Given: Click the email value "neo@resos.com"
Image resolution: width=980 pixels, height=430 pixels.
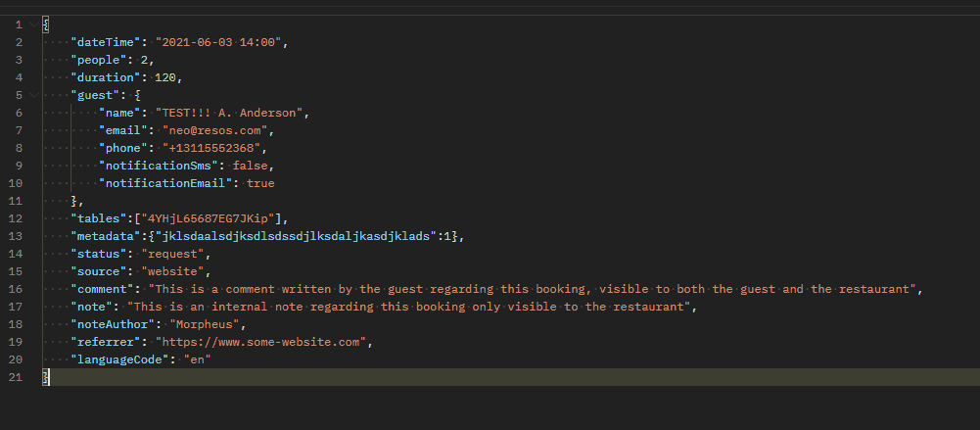Looking at the screenshot, I should coord(215,130).
